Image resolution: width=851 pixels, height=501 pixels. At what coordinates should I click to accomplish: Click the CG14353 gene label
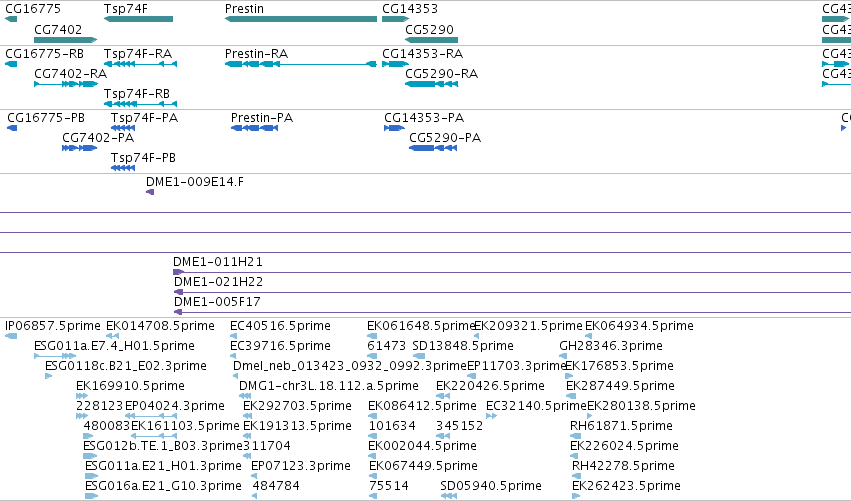tap(410, 9)
